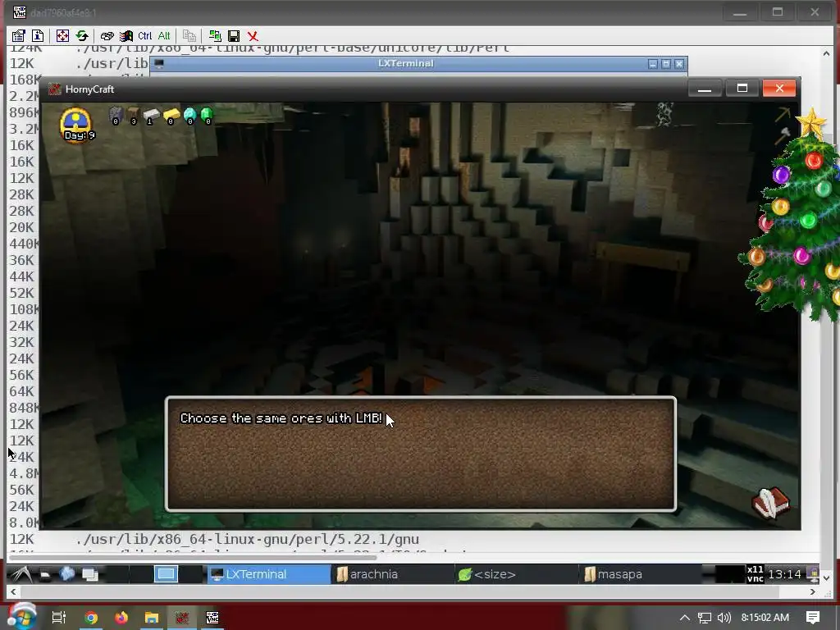The image size is (840, 630).
Task: Send Windows Start key via VNC toolbar
Action: coord(126,36)
